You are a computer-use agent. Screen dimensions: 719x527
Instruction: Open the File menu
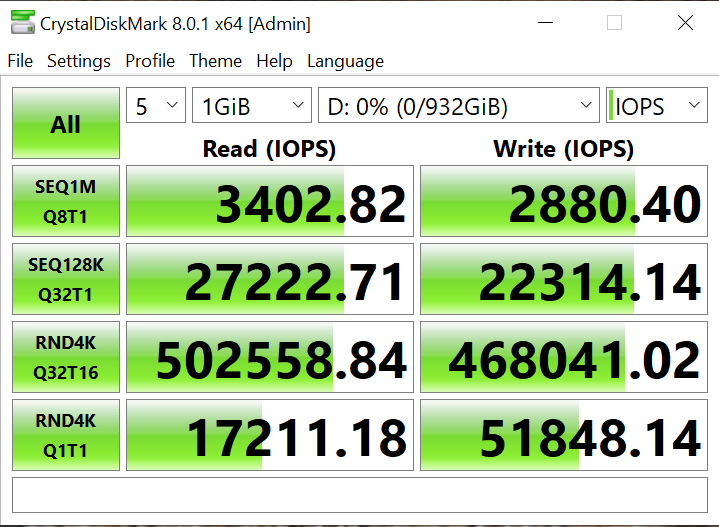(x=20, y=61)
